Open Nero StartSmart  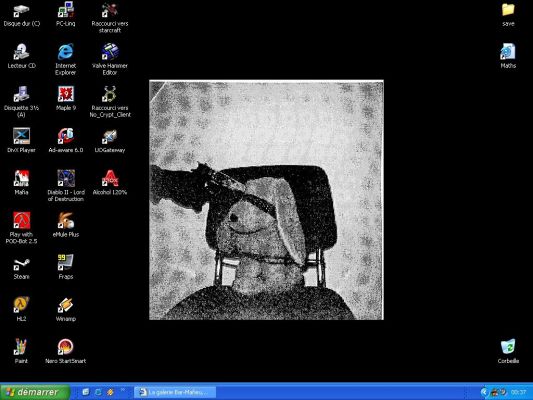66,351
